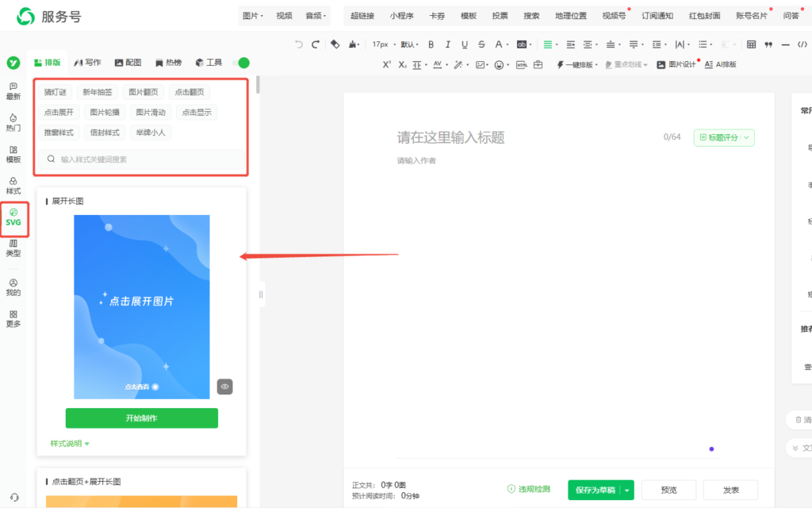
Task: Open the text background color dropdown
Action: [524, 44]
